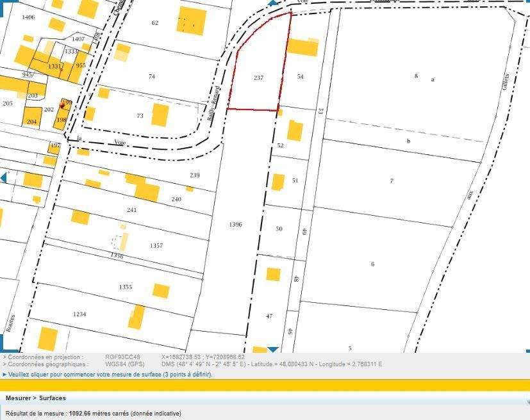
Task: Click the 'Latitude = 48.080433 N' value
Action: [x=282, y=364]
